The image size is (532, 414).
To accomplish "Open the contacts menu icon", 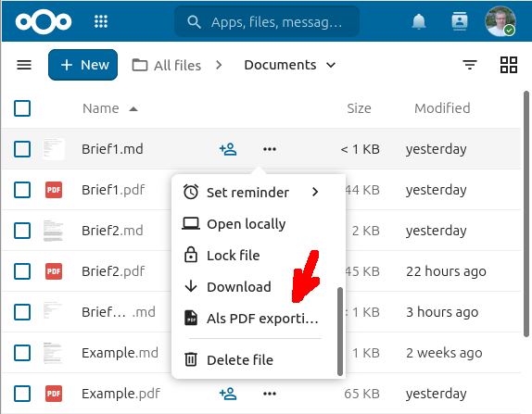I will (460, 21).
